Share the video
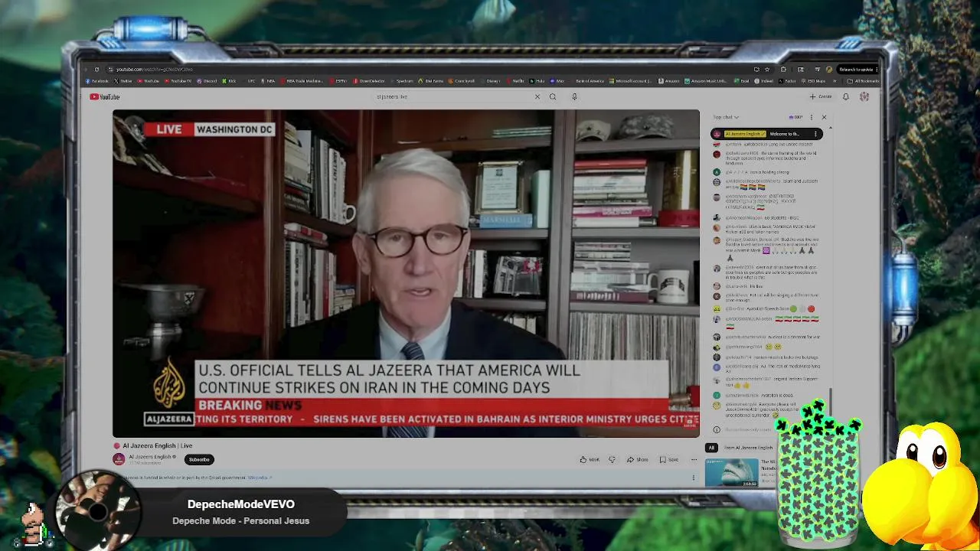The image size is (980, 551). pos(637,460)
